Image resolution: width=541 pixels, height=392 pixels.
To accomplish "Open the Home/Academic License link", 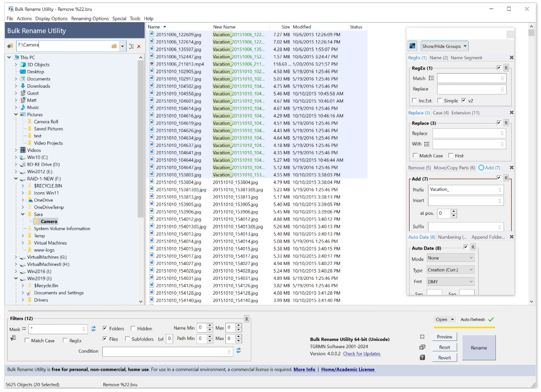I will click(x=348, y=369).
